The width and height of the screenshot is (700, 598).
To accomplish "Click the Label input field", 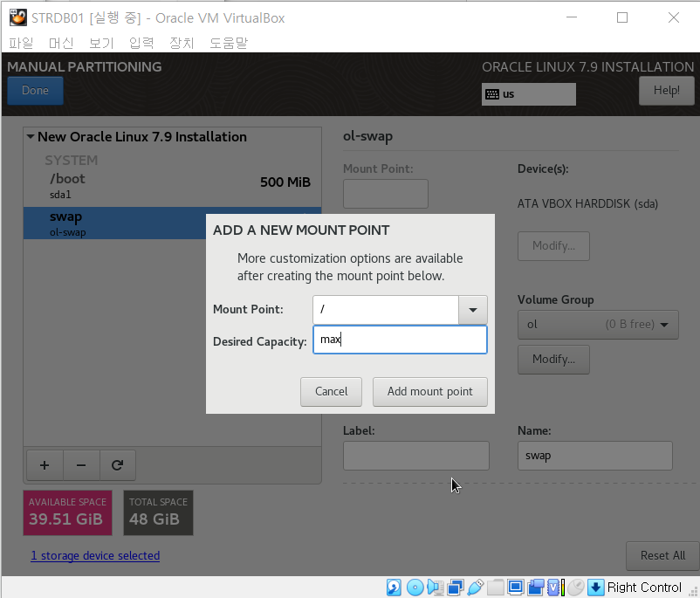I will click(x=416, y=456).
